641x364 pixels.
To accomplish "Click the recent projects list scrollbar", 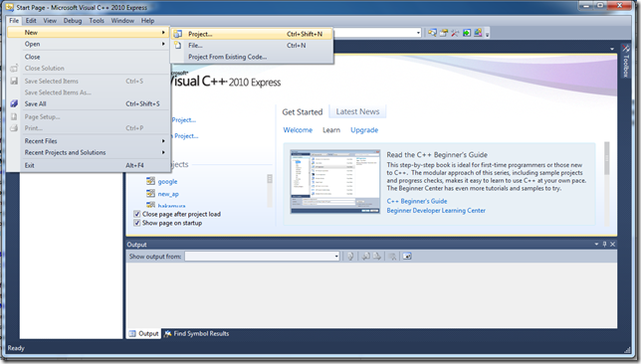I will pyautogui.click(x=270, y=190).
